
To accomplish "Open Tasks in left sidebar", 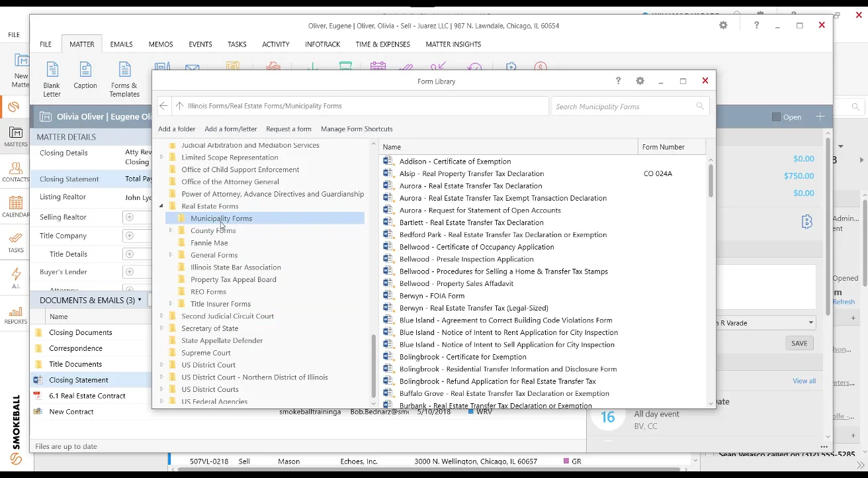I will tap(16, 242).
